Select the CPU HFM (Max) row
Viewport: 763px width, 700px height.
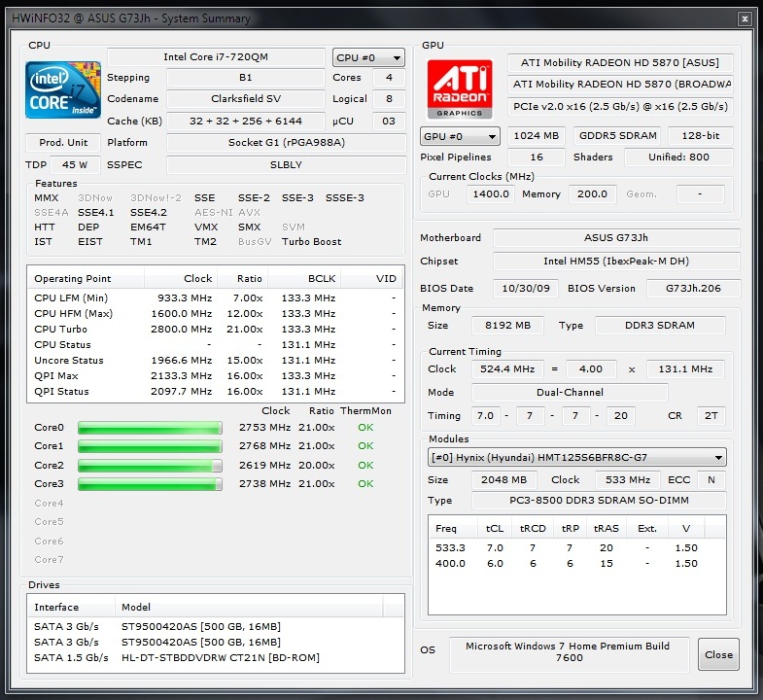coord(216,313)
